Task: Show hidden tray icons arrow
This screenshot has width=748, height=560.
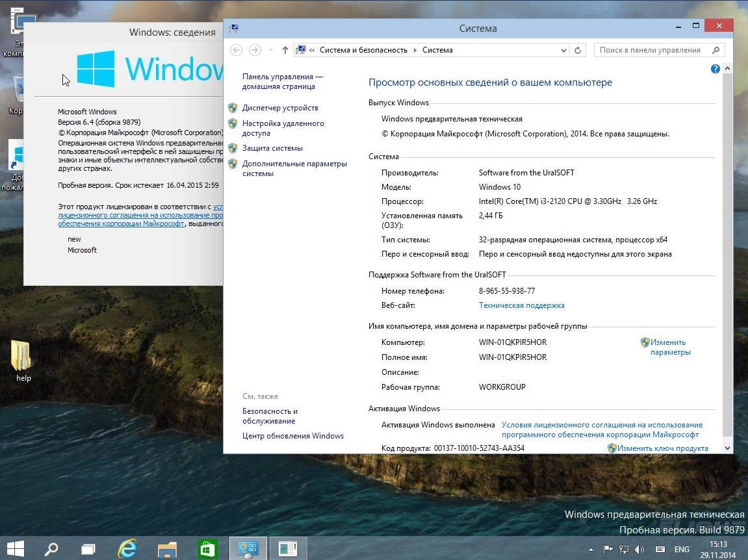Action: [x=591, y=550]
